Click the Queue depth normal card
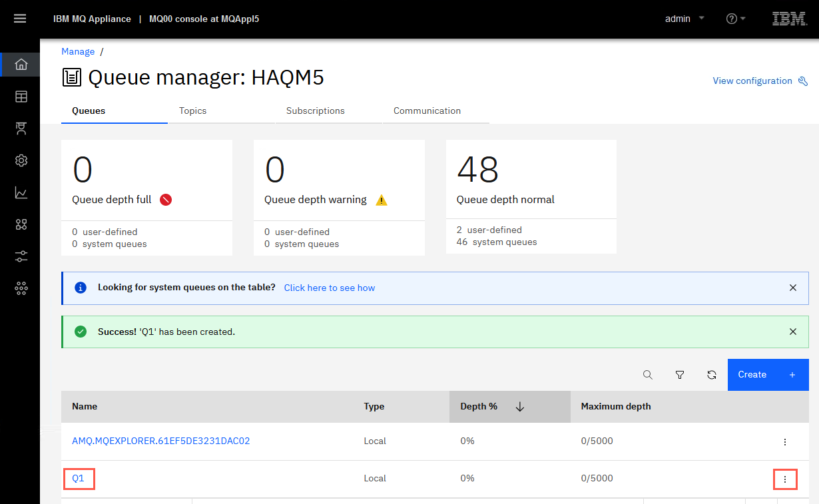Image resolution: width=819 pixels, height=504 pixels. (531, 196)
